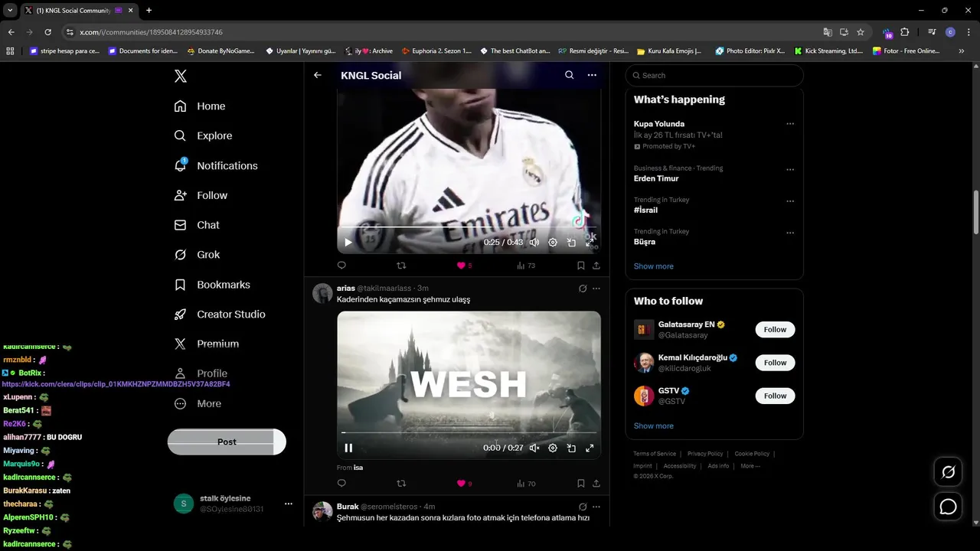Screen dimensions: 980x551
Task: Open settings gear on Real Madrid video
Action: (553, 243)
